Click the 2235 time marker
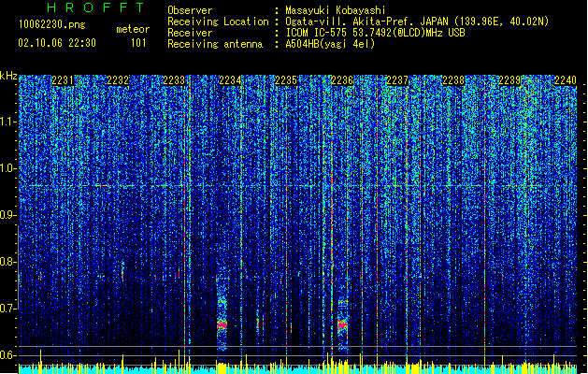Viewport: 588px width, 374px height. pos(286,80)
